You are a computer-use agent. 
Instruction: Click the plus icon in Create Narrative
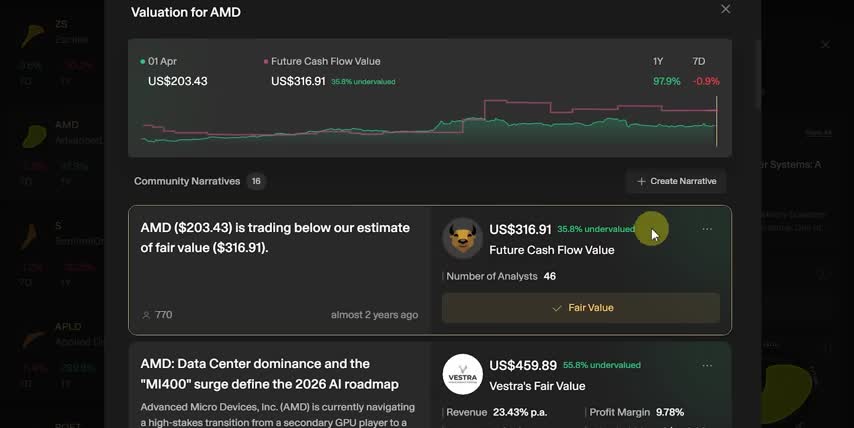pos(641,181)
